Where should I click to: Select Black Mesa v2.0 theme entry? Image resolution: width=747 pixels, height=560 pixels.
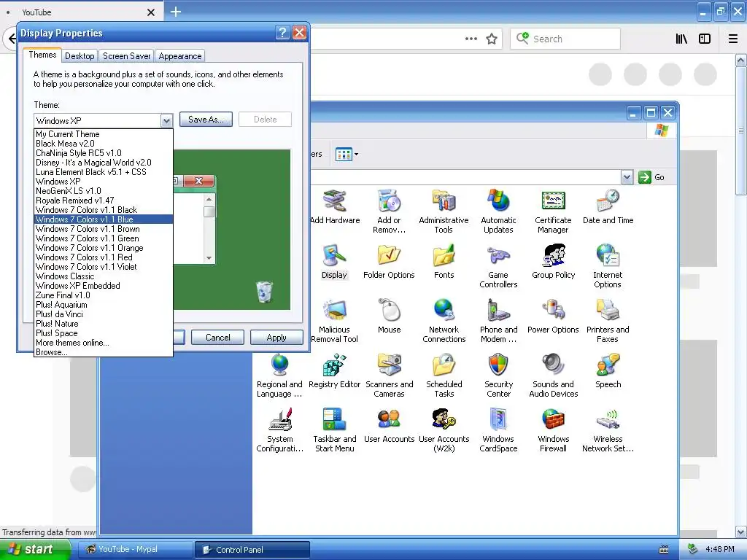pyautogui.click(x=104, y=144)
